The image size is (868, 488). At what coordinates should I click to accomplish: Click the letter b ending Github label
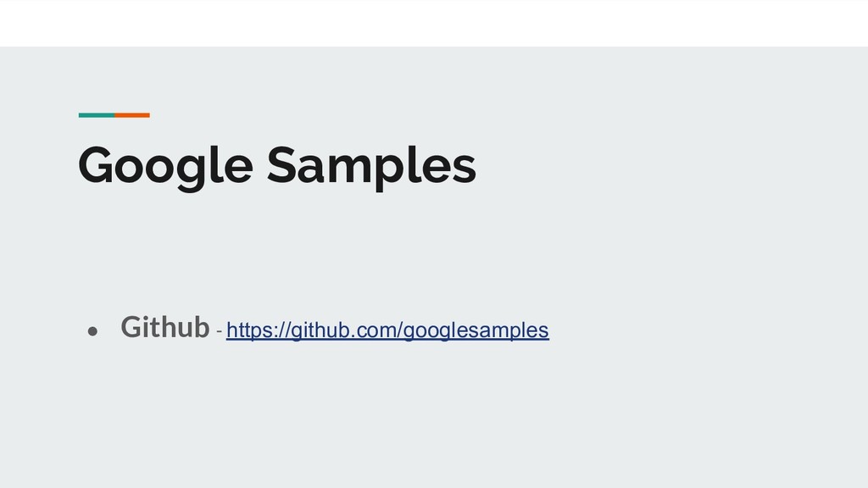coord(201,326)
